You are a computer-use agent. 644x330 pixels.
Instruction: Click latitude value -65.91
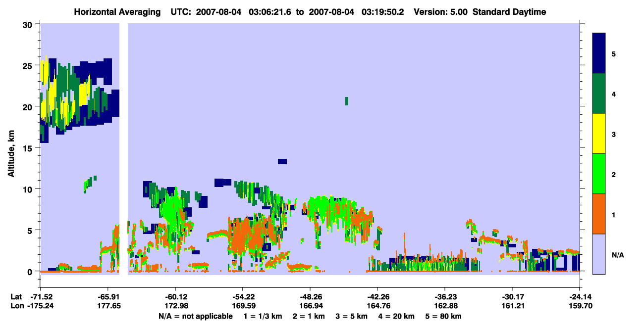(x=108, y=297)
